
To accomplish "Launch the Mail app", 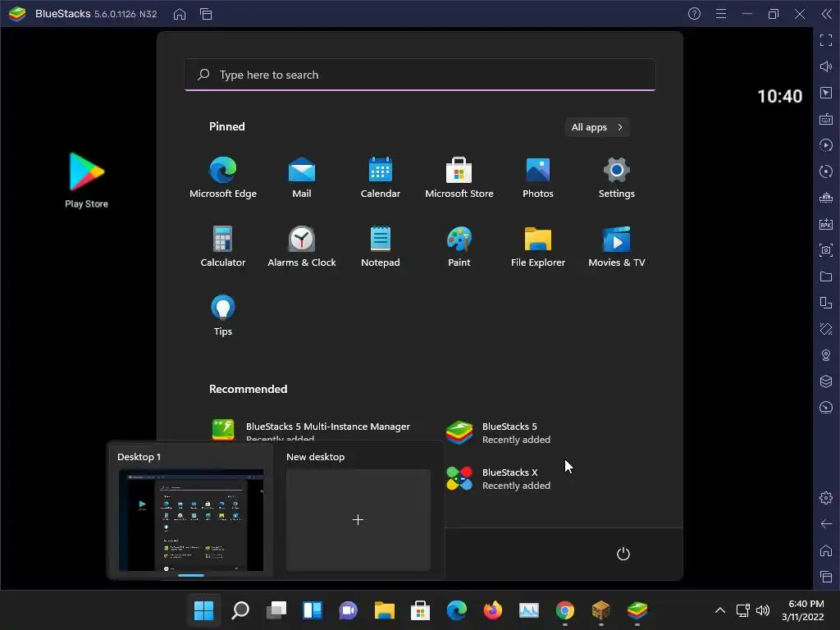I will coord(302,177).
